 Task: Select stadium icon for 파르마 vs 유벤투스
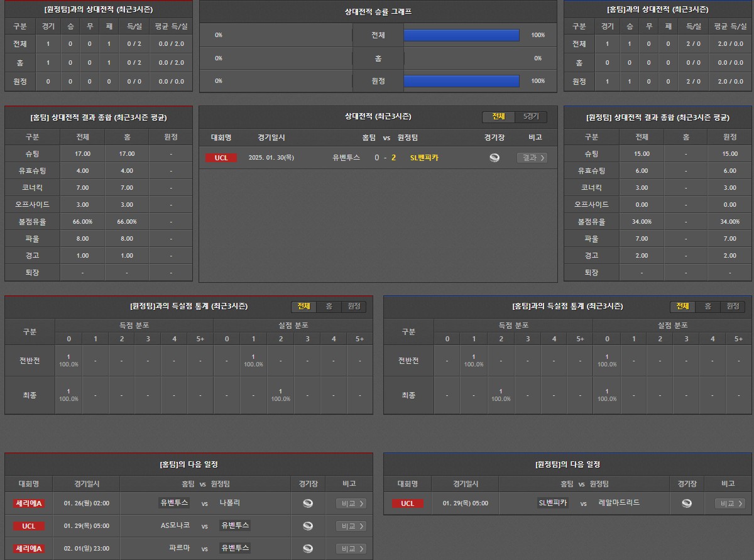pyautogui.click(x=308, y=549)
